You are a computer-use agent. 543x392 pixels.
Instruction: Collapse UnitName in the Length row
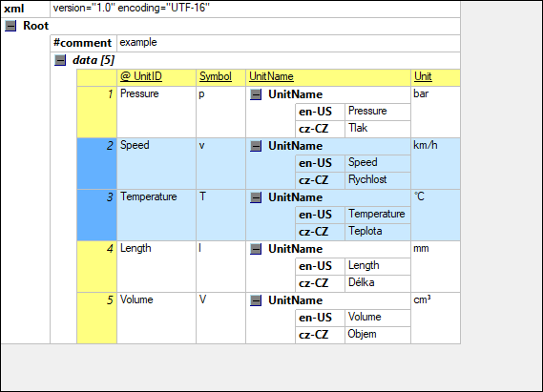(x=256, y=249)
